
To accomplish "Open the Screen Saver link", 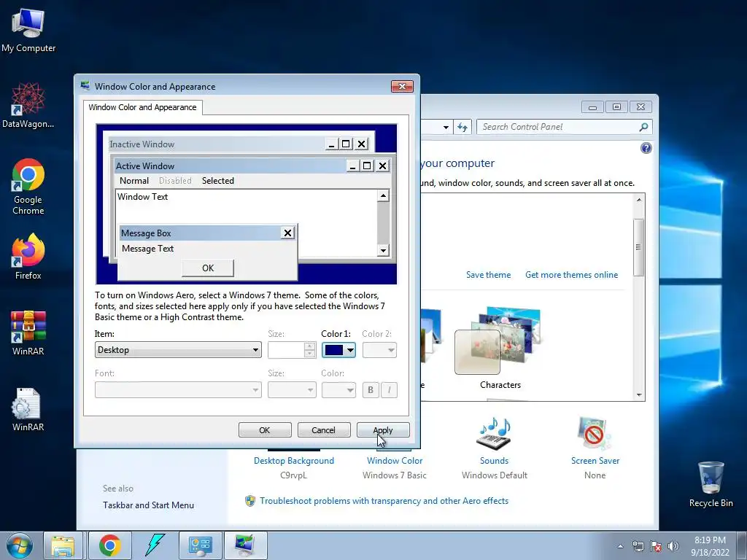I will [595, 461].
